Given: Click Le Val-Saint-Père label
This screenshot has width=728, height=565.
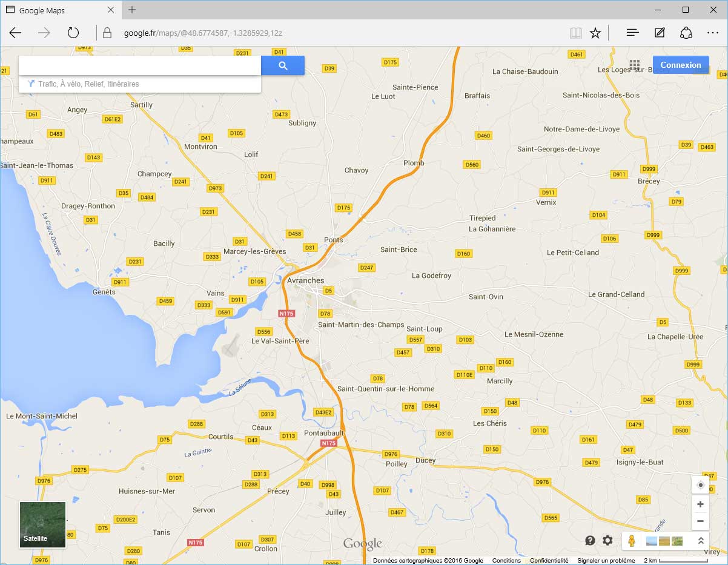Looking at the screenshot, I should click(280, 341).
